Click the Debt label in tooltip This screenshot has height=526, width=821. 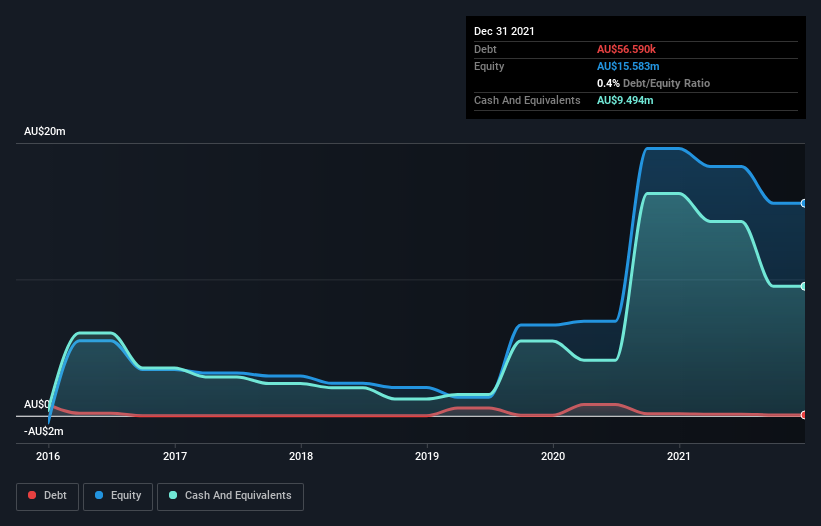pyautogui.click(x=485, y=49)
